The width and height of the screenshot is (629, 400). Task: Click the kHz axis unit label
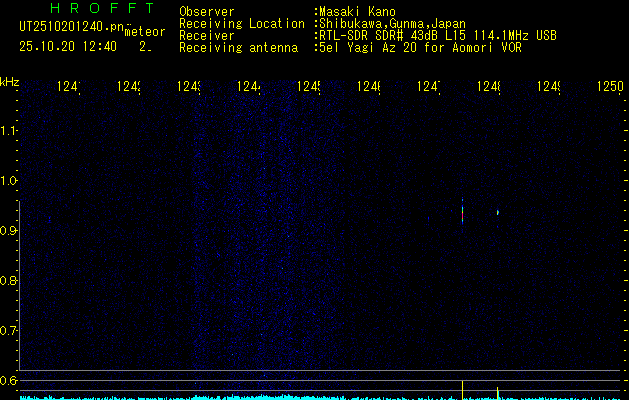pyautogui.click(x=9, y=82)
